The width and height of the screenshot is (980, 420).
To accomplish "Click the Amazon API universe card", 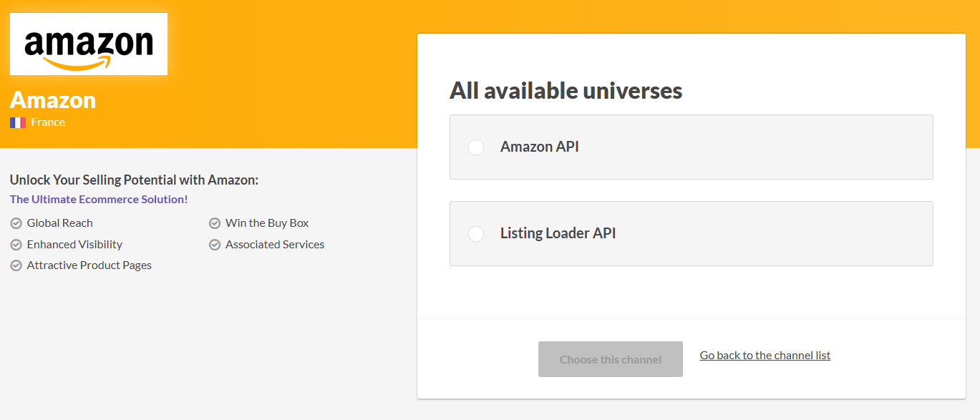I will [691, 147].
